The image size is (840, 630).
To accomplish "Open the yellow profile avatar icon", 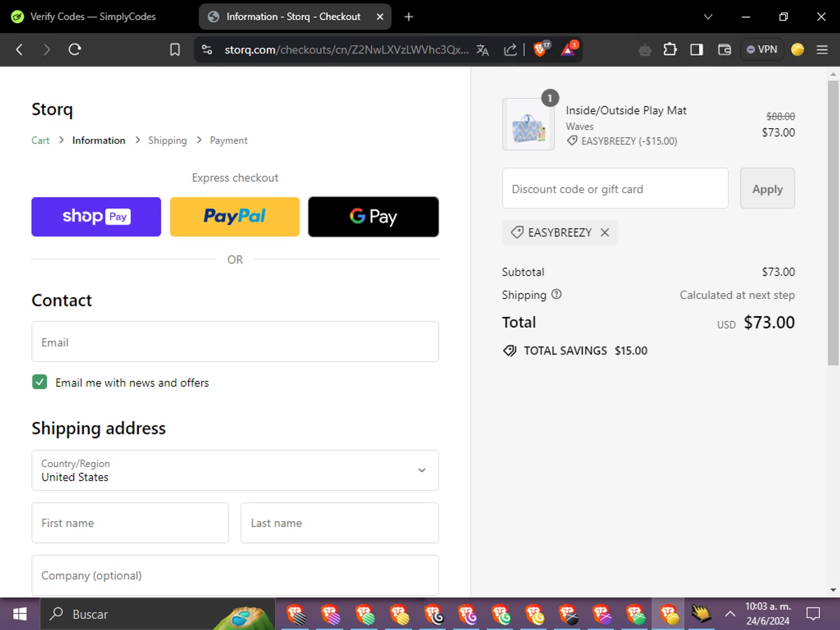I will click(x=797, y=50).
